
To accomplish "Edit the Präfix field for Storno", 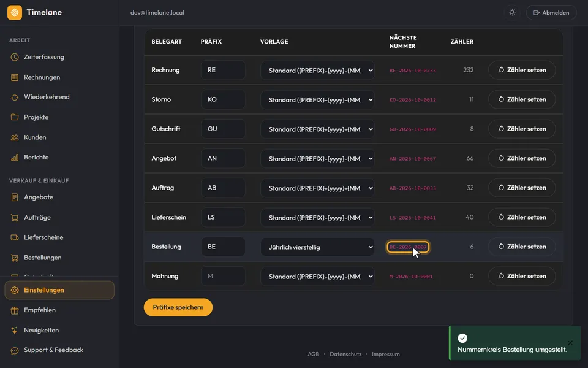I will [223, 99].
